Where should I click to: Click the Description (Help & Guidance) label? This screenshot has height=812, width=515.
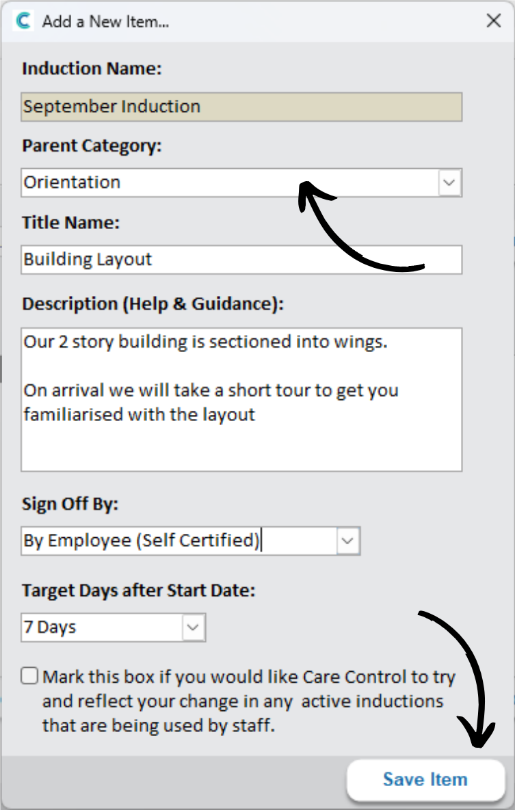coord(153,304)
